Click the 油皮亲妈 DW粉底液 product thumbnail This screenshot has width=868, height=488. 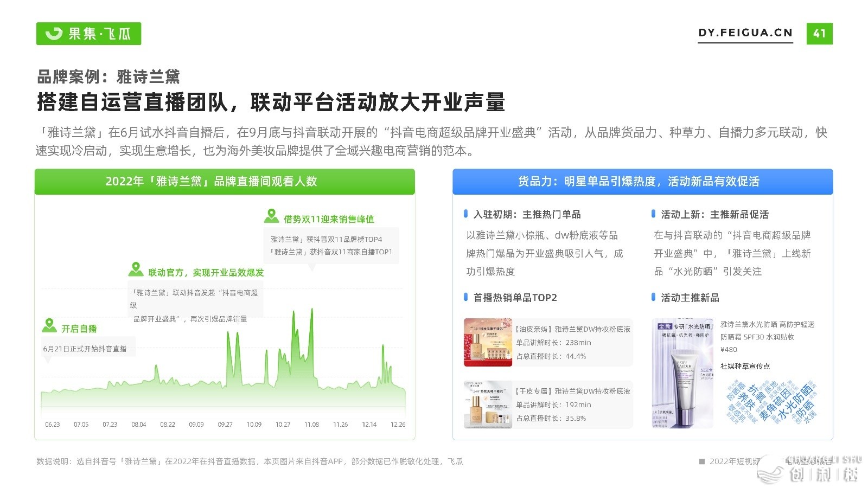pos(488,342)
